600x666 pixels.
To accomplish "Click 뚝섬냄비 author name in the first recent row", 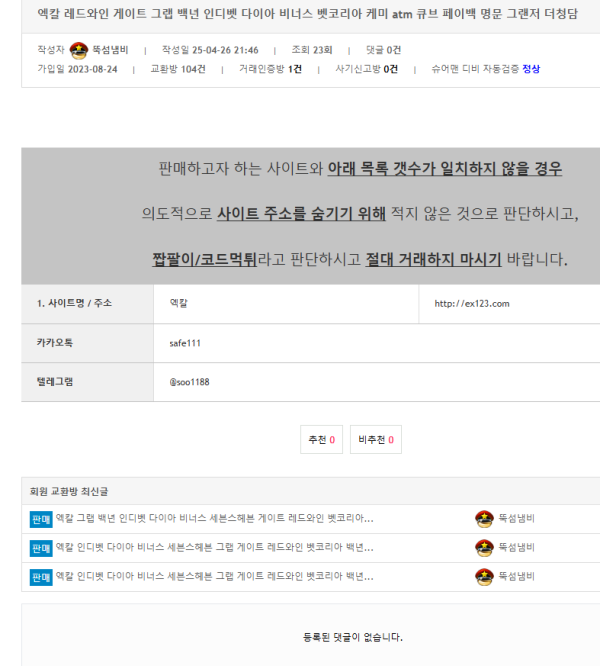I will [517, 519].
